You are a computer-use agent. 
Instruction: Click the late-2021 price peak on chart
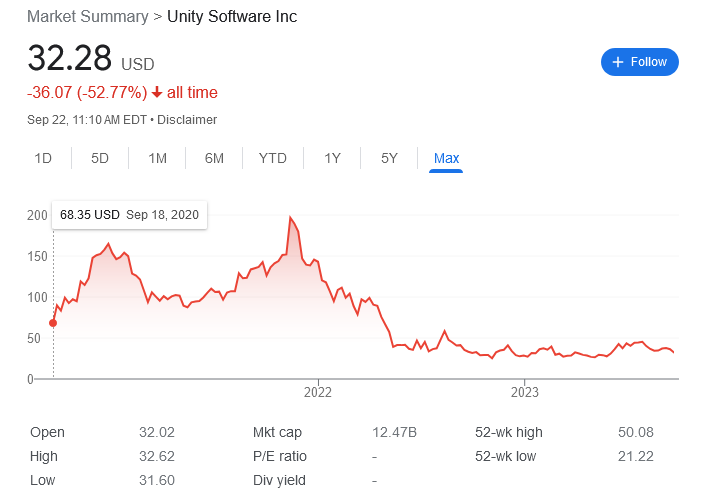tap(290, 217)
